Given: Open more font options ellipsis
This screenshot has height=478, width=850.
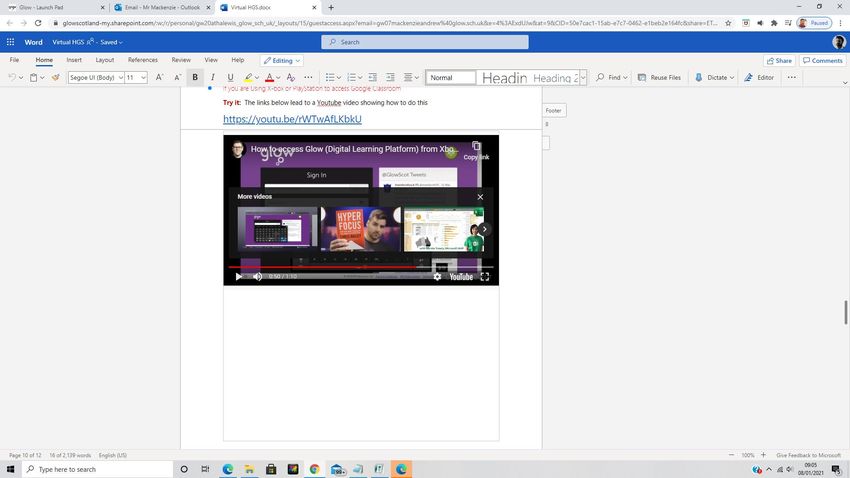Looking at the screenshot, I should pyautogui.click(x=308, y=77).
